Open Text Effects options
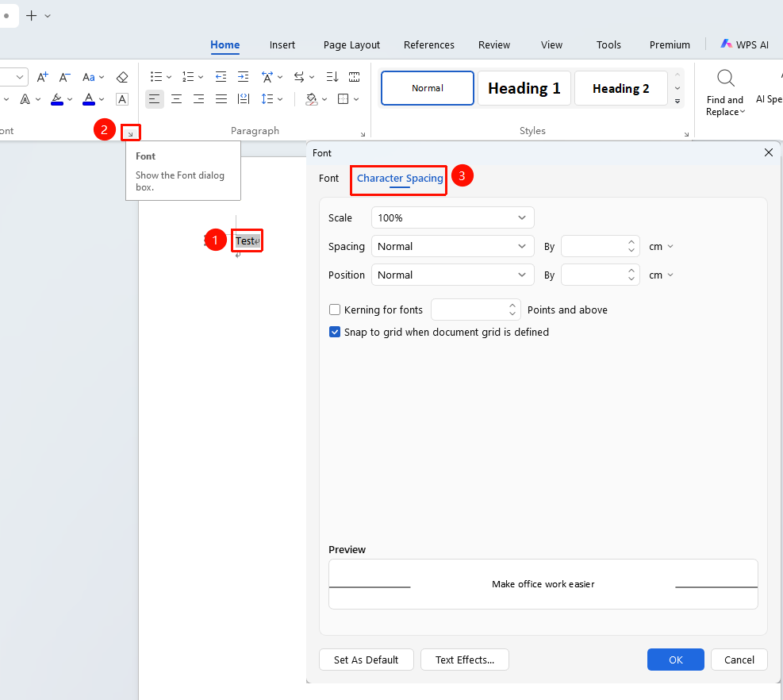Viewport: 783px width, 700px height. [x=464, y=660]
